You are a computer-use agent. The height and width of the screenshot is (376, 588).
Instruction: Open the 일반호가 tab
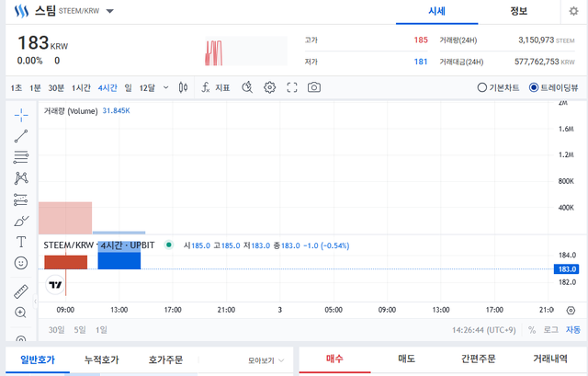tap(38, 359)
